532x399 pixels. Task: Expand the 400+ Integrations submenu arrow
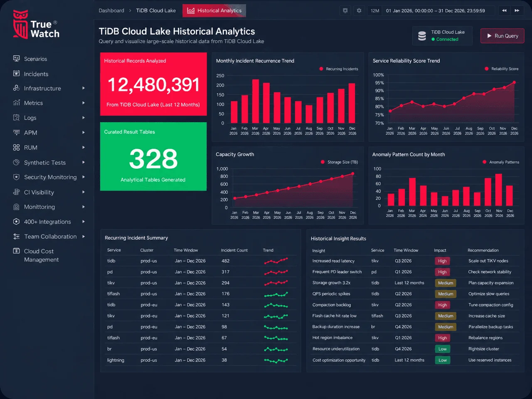[x=84, y=222]
